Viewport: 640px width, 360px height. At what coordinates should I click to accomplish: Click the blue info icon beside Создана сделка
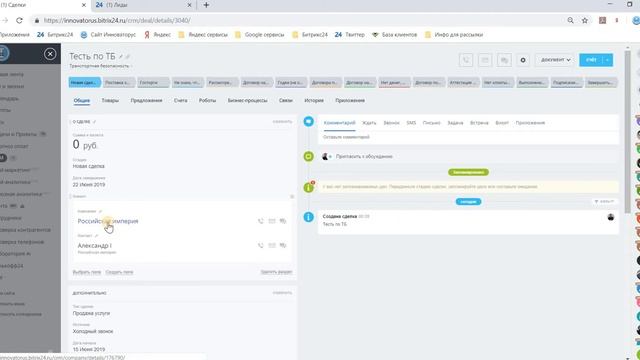click(309, 217)
